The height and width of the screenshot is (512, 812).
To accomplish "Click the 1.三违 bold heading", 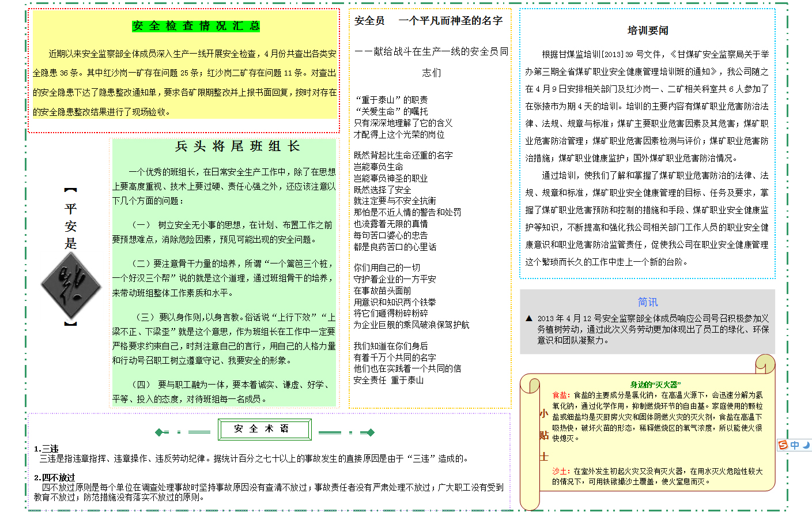I will pyautogui.click(x=46, y=449).
